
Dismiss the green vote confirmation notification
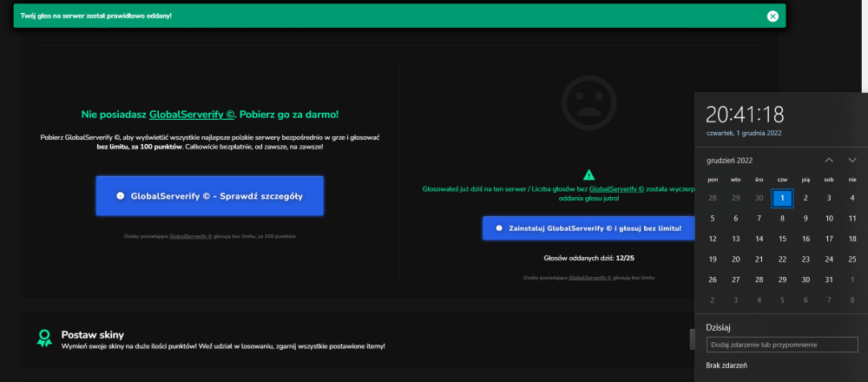pos(773,16)
